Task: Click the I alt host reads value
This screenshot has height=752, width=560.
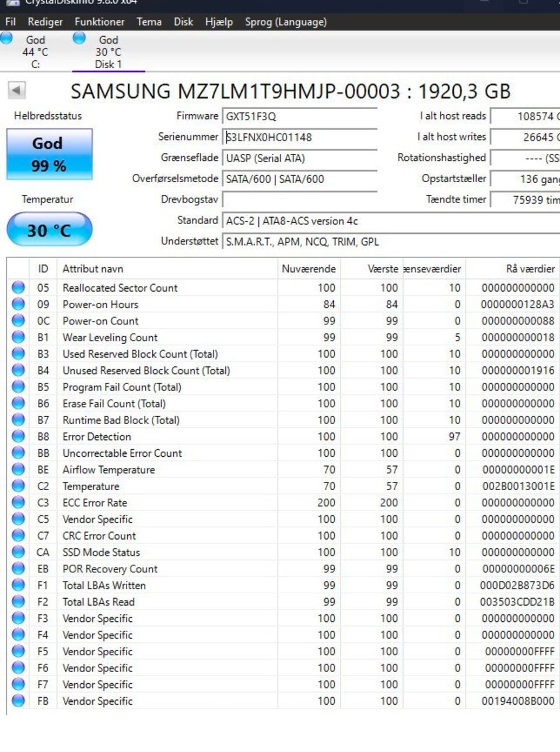Action: point(525,116)
